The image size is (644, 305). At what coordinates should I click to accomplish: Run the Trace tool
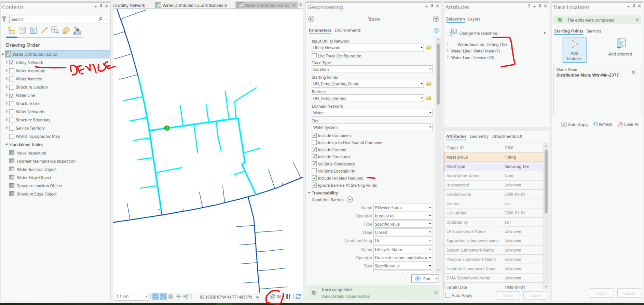coord(423,279)
